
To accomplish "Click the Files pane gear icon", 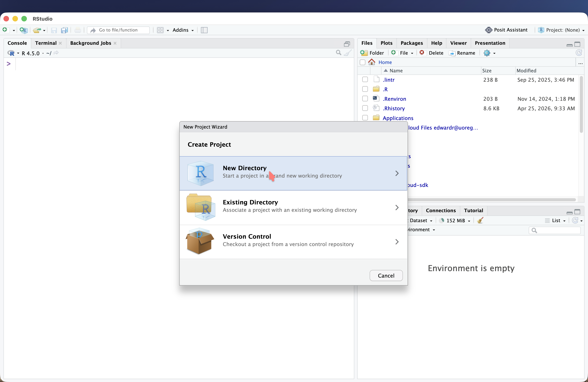I will point(487,53).
